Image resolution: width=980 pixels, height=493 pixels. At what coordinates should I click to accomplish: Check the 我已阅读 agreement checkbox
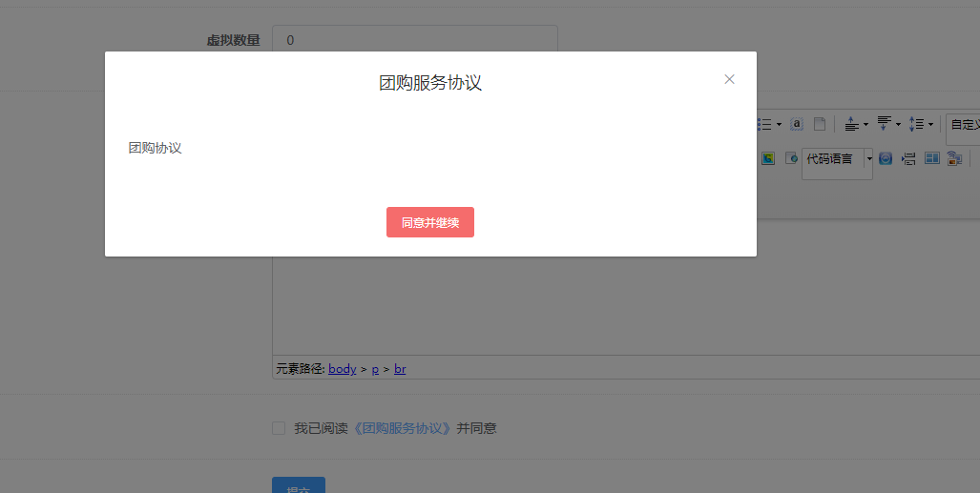click(279, 428)
